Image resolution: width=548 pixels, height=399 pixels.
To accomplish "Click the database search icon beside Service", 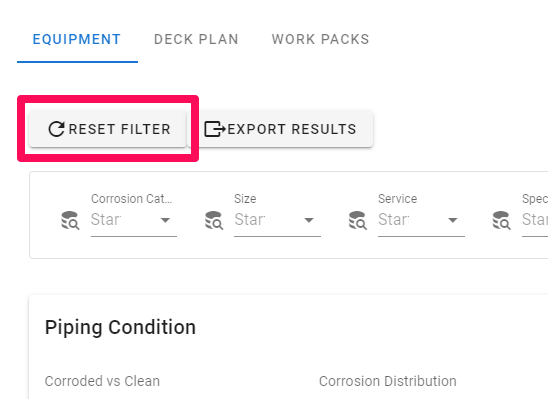I will 358,220.
